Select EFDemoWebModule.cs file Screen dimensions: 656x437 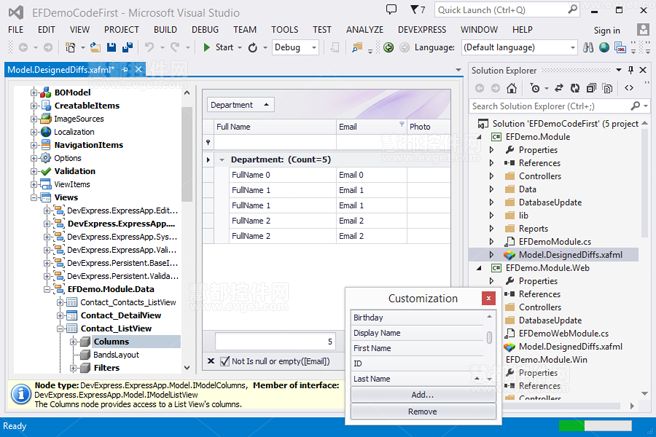[x=564, y=333]
